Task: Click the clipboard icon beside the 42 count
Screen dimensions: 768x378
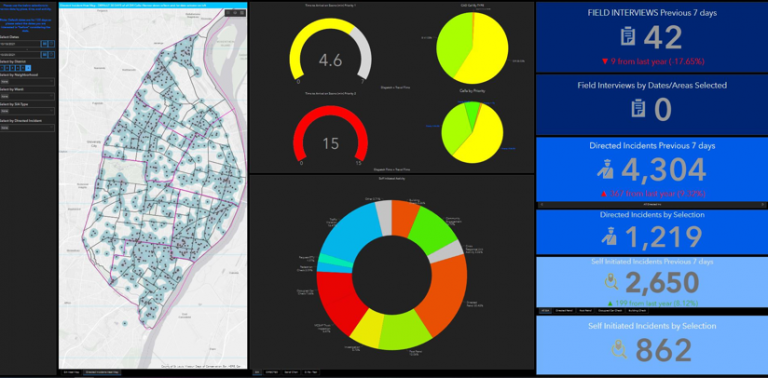Action: tap(628, 37)
